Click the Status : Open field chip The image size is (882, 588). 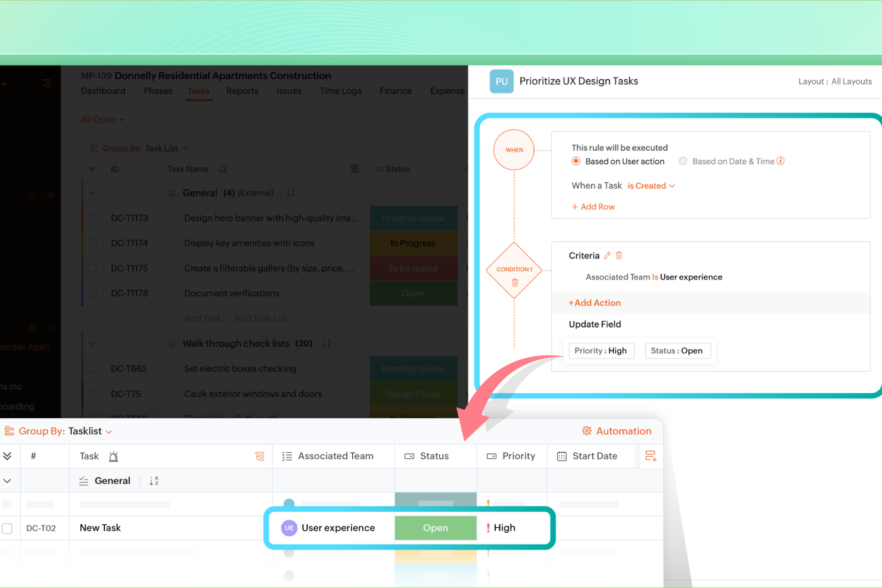tap(678, 351)
